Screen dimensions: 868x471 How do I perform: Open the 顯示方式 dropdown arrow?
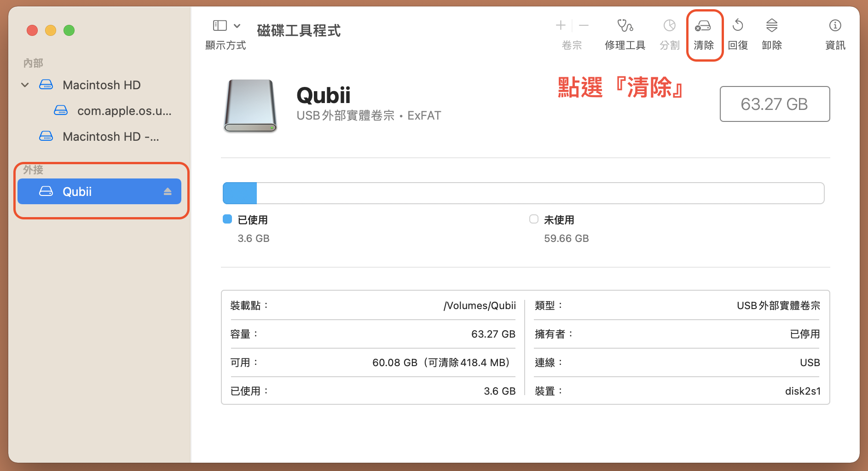point(237,26)
